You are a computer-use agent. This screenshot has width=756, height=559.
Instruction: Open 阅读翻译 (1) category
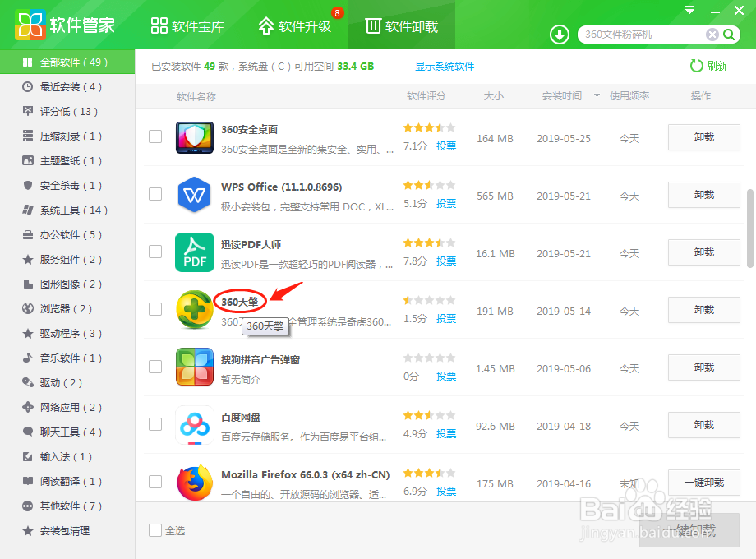point(67,482)
